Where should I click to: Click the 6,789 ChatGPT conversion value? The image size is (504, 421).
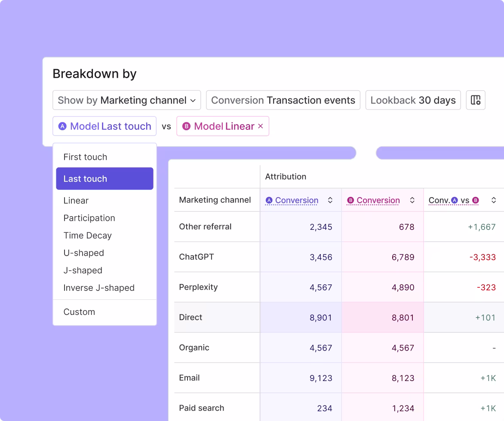pyautogui.click(x=403, y=257)
